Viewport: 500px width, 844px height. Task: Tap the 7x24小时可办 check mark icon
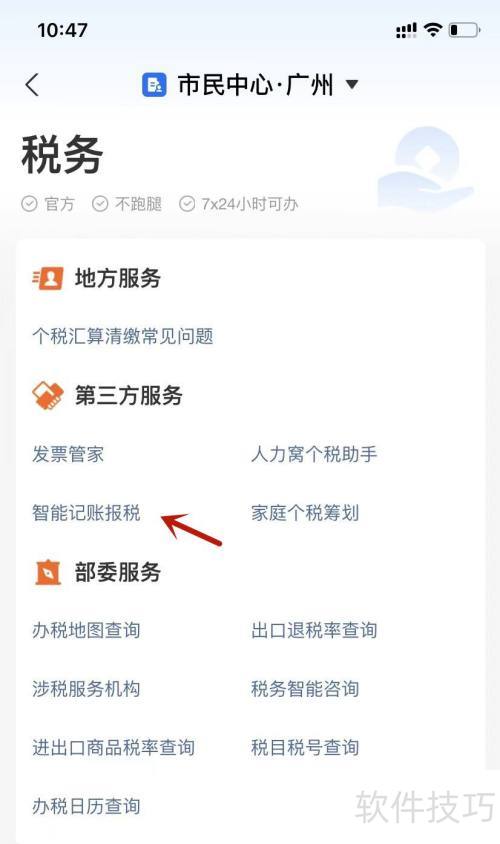pos(187,204)
